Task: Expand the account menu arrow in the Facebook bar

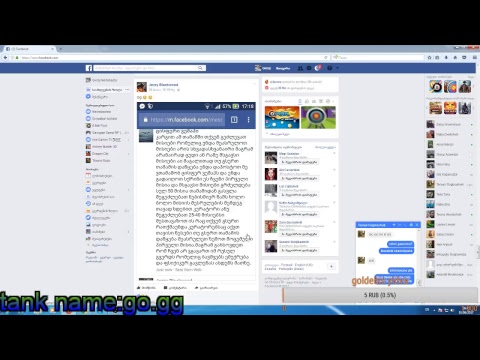Action: tap(337, 68)
